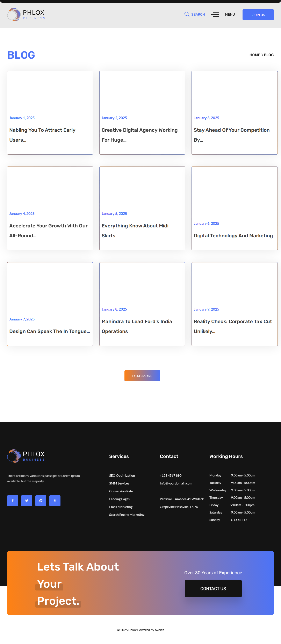The height and width of the screenshot is (644, 281).
Task: Open the Vimeo social icon in footer
Action: point(55,501)
